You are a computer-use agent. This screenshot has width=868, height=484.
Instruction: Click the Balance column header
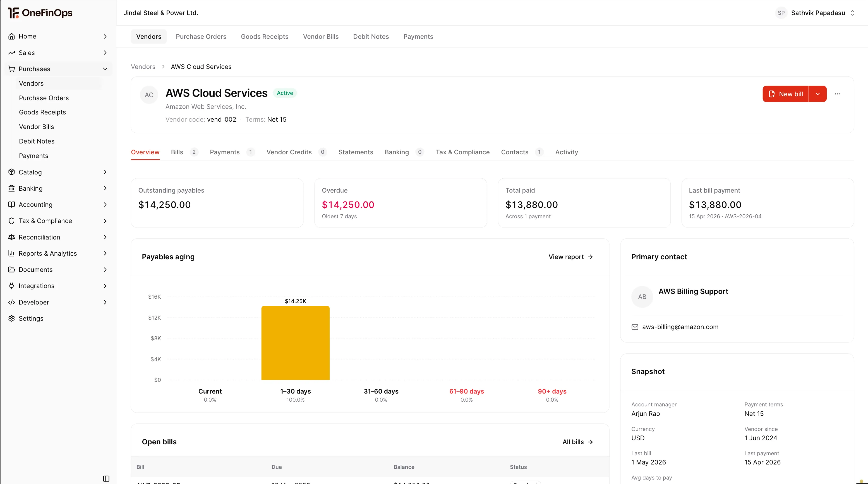coord(404,467)
